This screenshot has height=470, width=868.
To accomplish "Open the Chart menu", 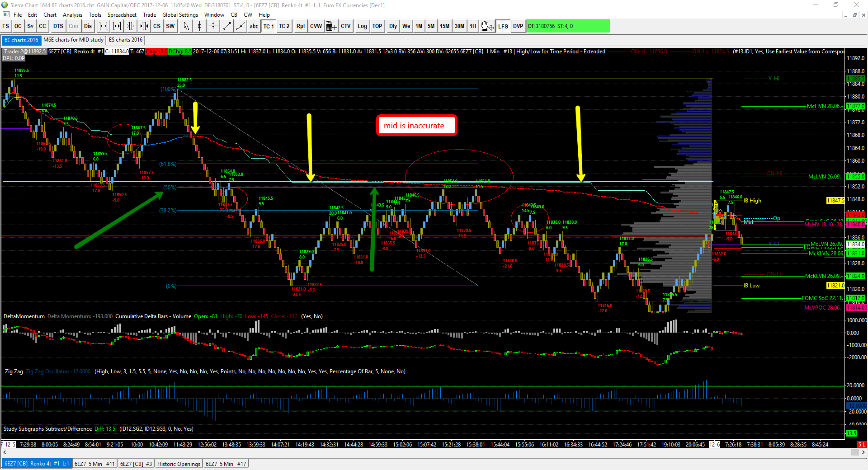I will pos(50,15).
